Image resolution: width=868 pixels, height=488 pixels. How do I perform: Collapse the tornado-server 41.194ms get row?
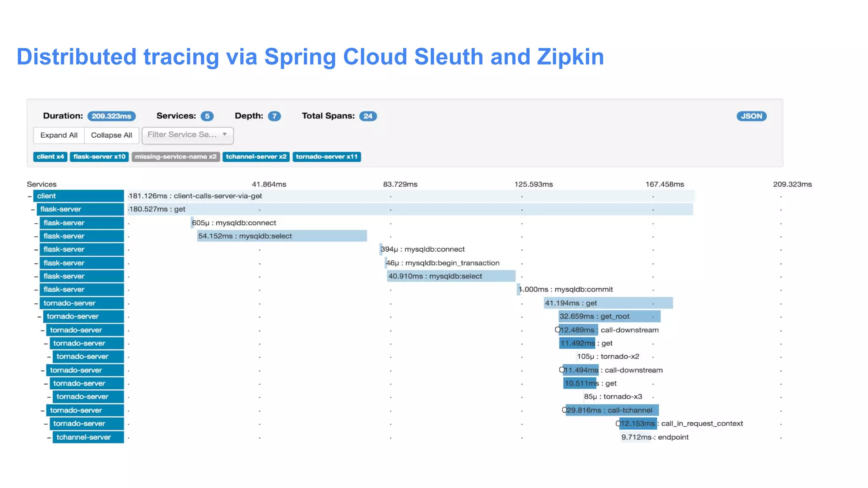coord(36,303)
